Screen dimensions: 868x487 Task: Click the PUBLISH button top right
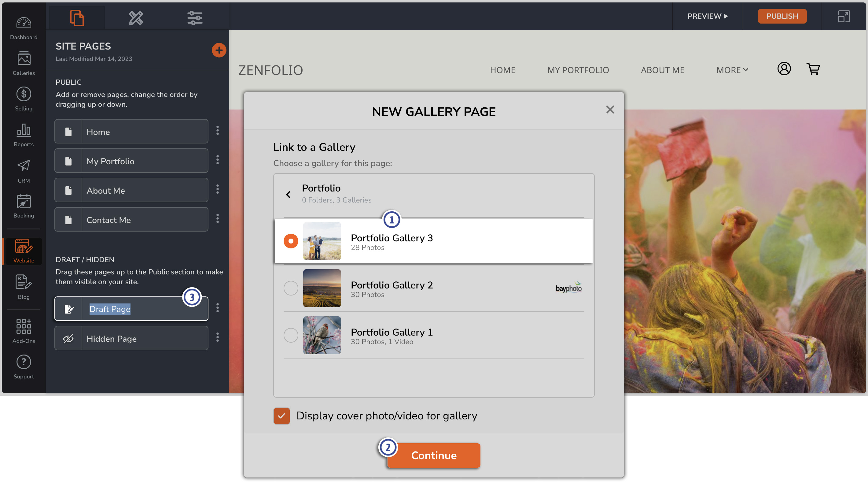coord(782,16)
